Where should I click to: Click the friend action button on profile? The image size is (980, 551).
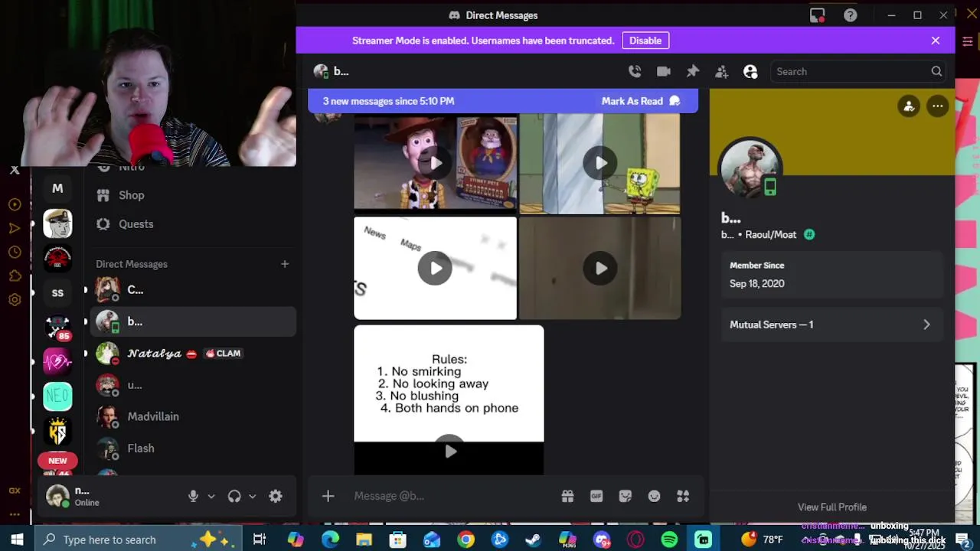click(x=909, y=106)
